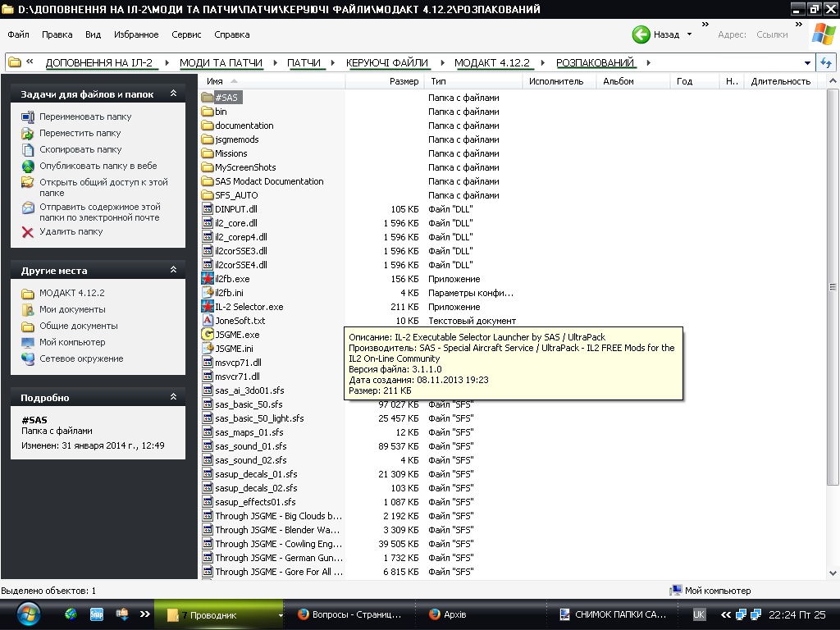This screenshot has width=840, height=630.
Task: Click the JSGME.exe application icon
Action: coord(208,335)
